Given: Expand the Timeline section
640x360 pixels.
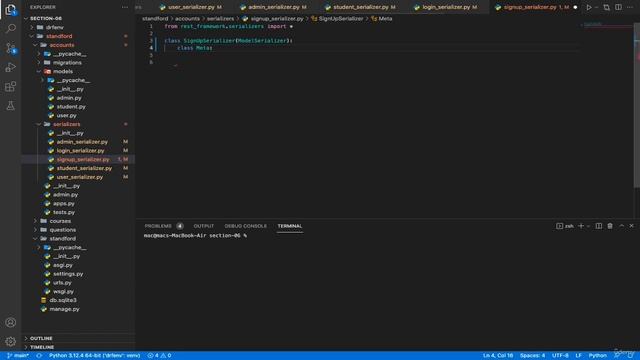Looking at the screenshot, I should point(78,347).
